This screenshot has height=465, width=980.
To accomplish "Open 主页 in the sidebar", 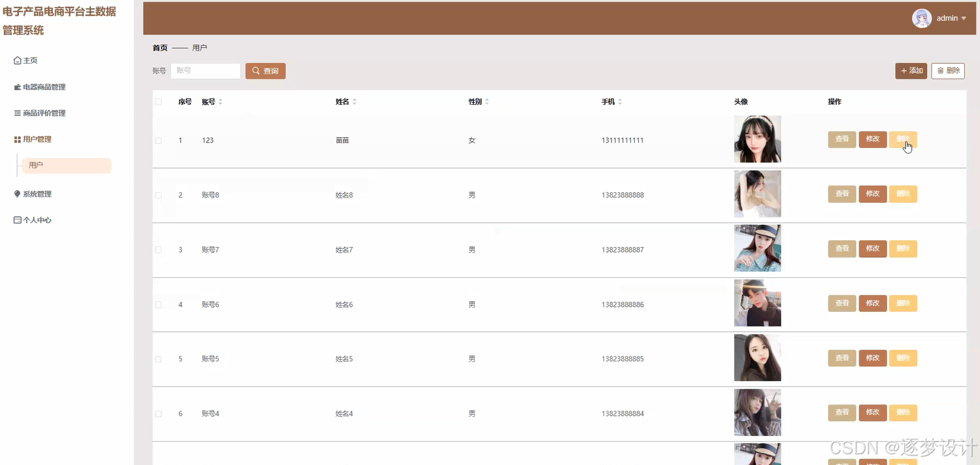I will pyautogui.click(x=26, y=60).
